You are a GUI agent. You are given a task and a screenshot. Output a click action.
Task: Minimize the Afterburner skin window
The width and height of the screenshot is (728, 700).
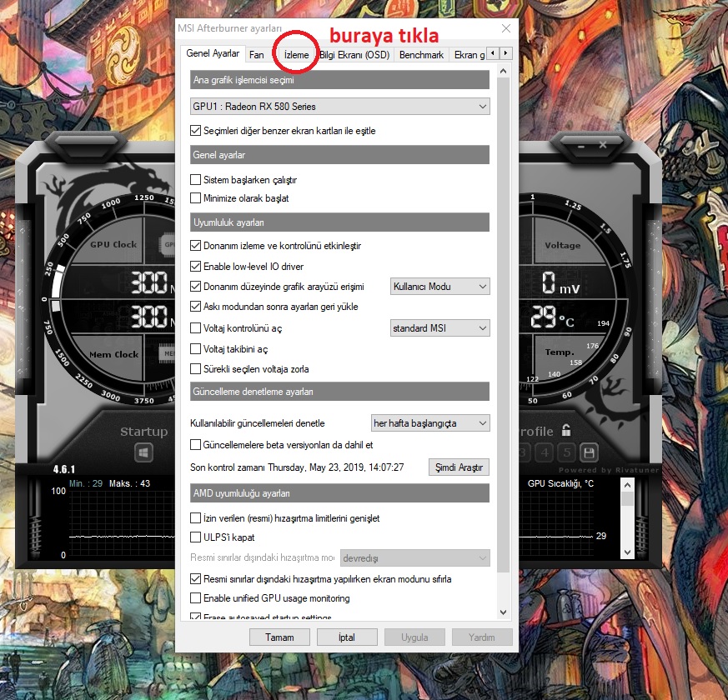click(581, 146)
